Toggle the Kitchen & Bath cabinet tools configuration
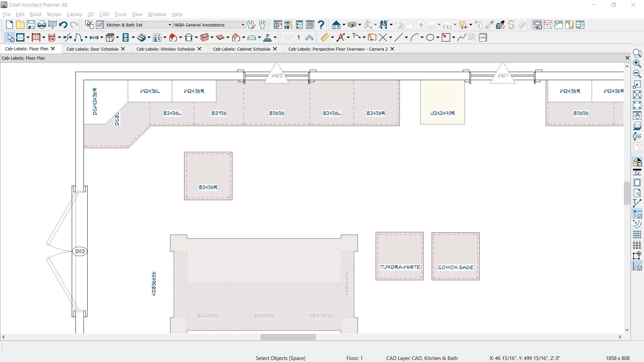The width and height of the screenshot is (644, 362). [x=548, y=25]
